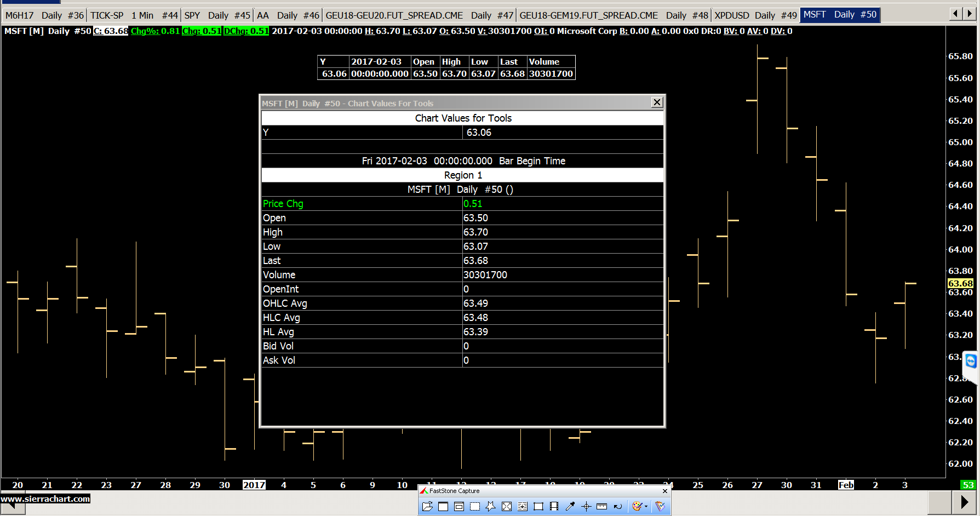Select the Ask Vol row label

(x=279, y=360)
